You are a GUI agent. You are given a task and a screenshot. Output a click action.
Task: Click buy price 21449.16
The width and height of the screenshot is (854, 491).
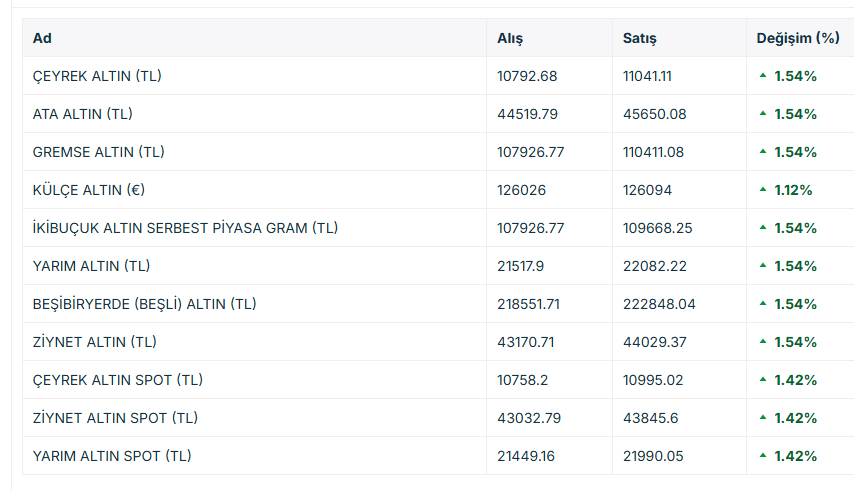pyautogui.click(x=526, y=456)
